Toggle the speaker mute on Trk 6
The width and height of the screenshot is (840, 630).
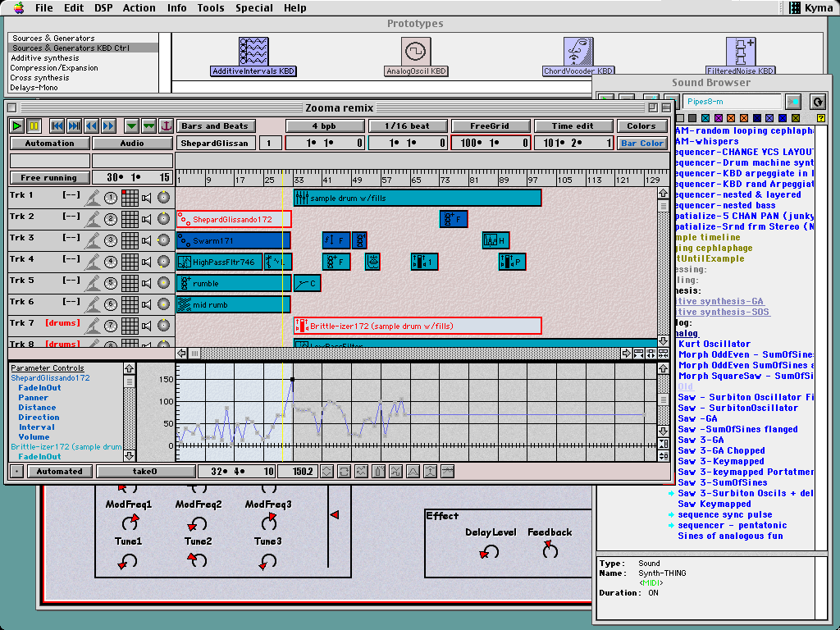click(146, 304)
